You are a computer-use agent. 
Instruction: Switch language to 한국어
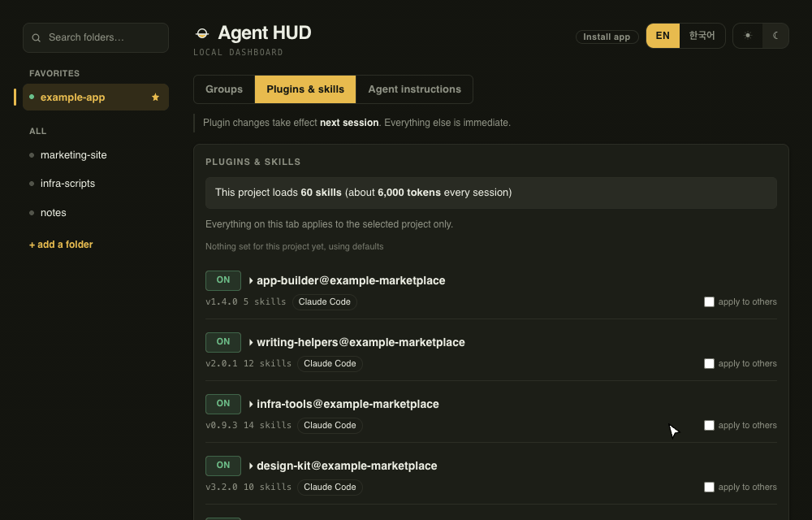coord(702,36)
